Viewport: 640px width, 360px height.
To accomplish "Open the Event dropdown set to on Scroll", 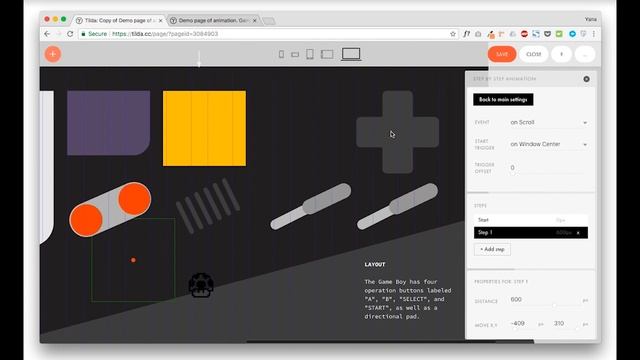I will tap(548, 122).
